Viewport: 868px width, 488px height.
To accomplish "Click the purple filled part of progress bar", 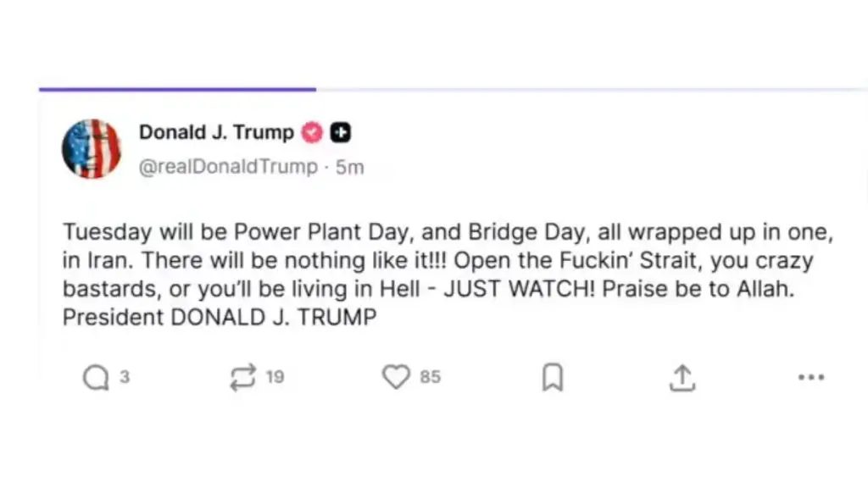I will click(177, 89).
